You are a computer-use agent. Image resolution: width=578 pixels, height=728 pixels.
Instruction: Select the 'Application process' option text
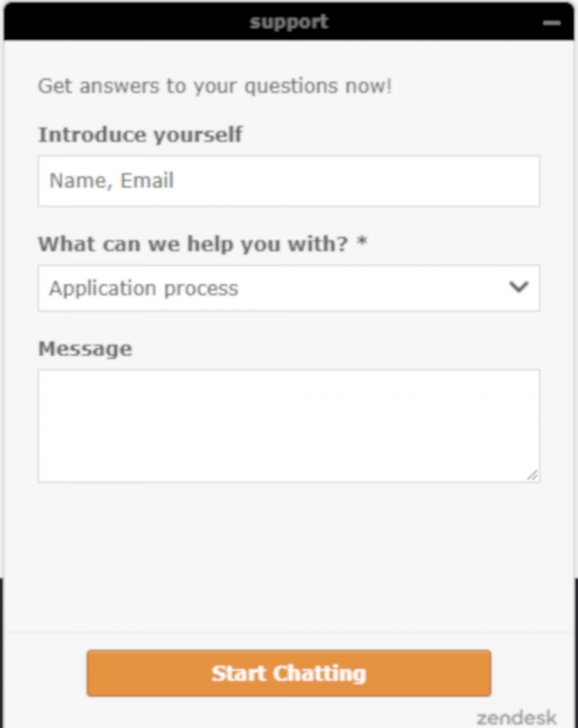(144, 288)
